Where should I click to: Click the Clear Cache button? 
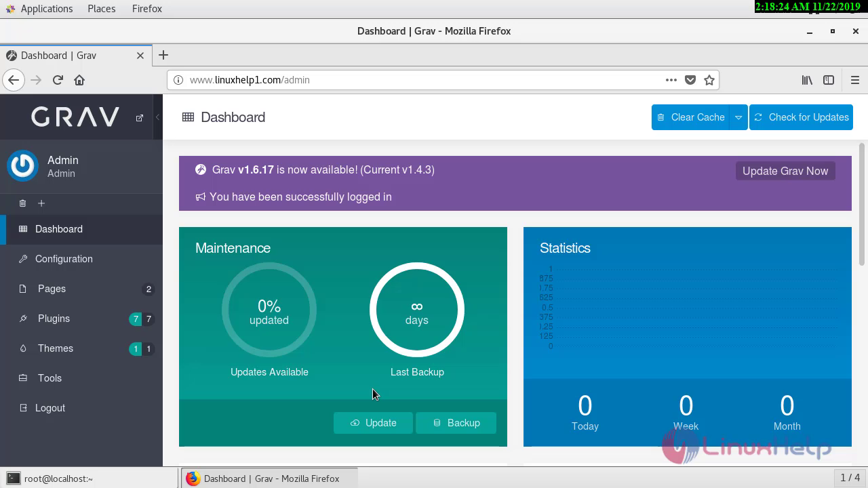click(690, 117)
